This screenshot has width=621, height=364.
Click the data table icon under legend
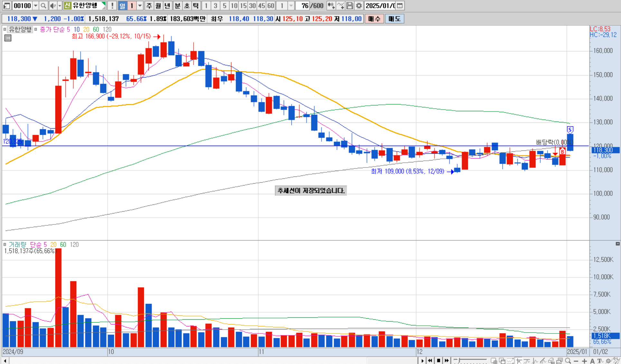click(x=8, y=38)
